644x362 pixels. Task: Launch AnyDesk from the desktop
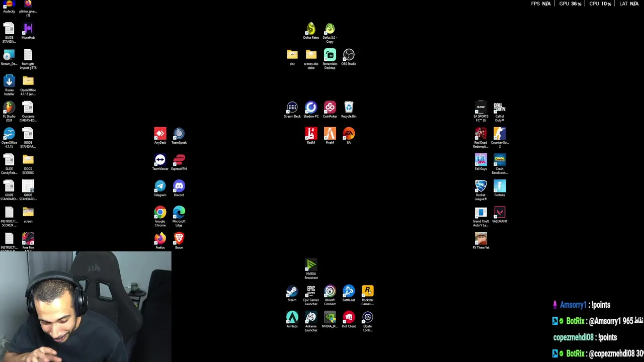click(x=160, y=136)
